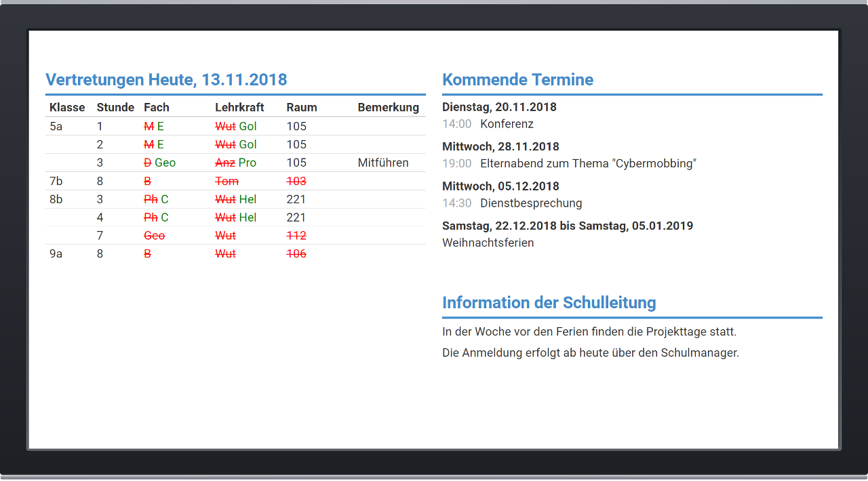Click class cell '5a'
Viewport: 868px width, 481px height.
56,127
